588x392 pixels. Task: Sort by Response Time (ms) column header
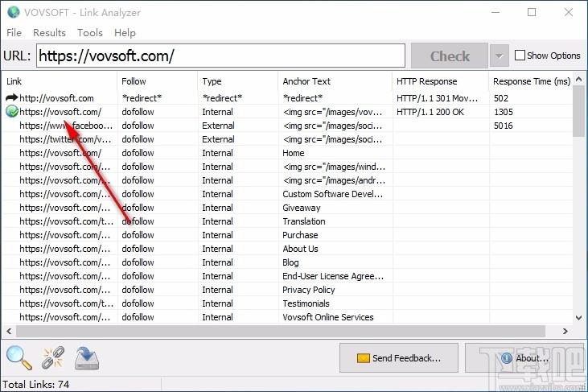coord(532,81)
